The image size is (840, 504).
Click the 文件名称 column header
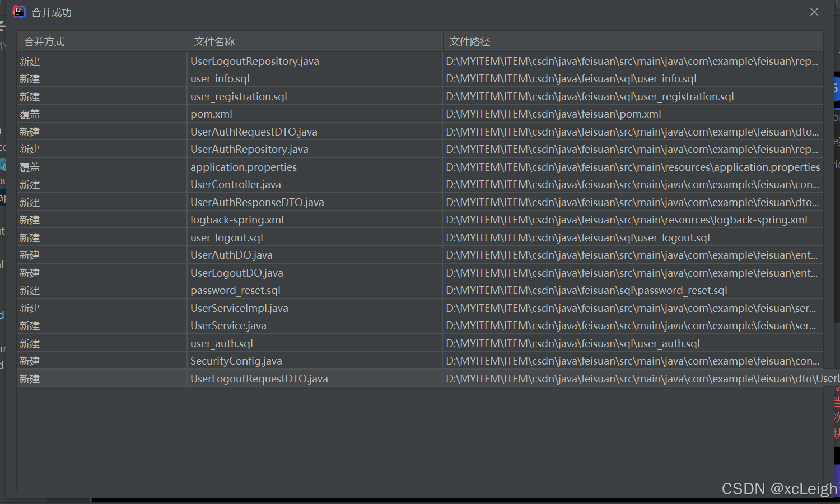tap(214, 42)
